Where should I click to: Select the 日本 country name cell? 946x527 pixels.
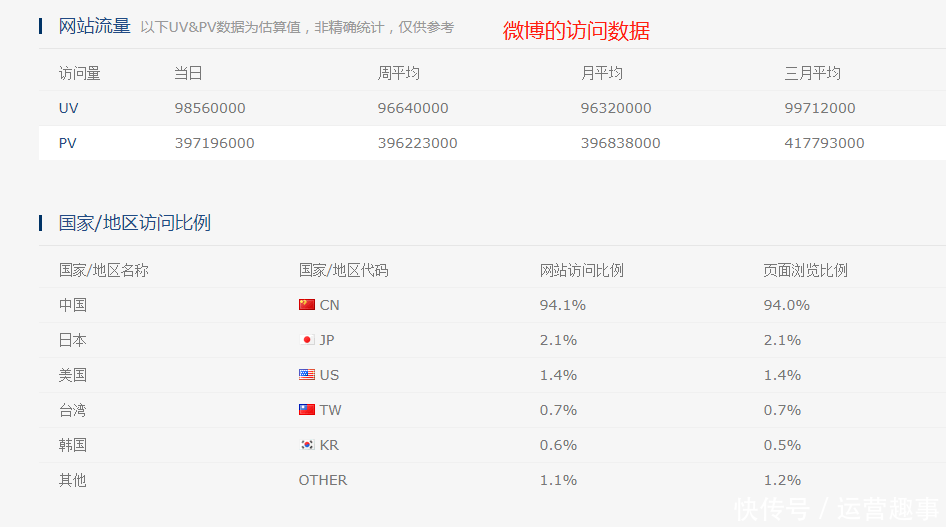[72, 339]
